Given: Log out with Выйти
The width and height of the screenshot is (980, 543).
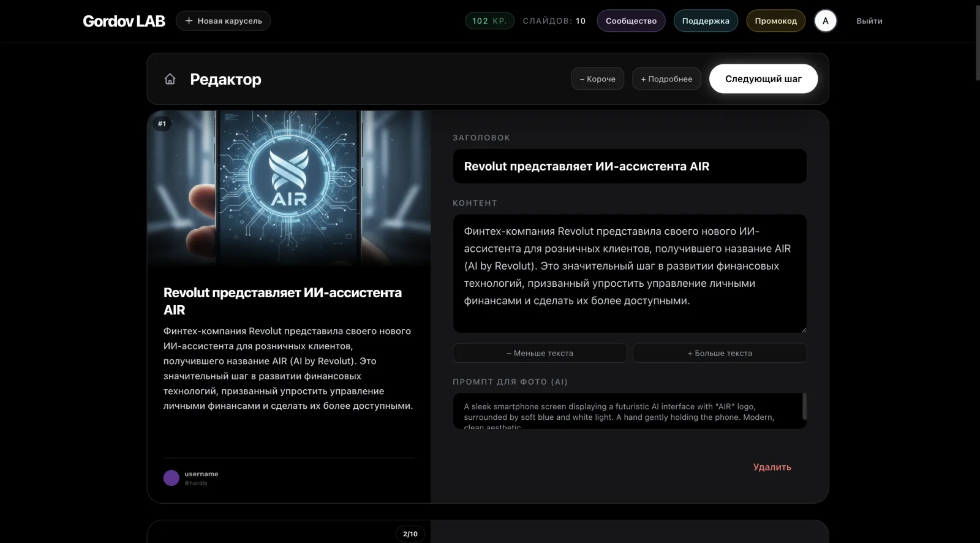Looking at the screenshot, I should point(869,21).
